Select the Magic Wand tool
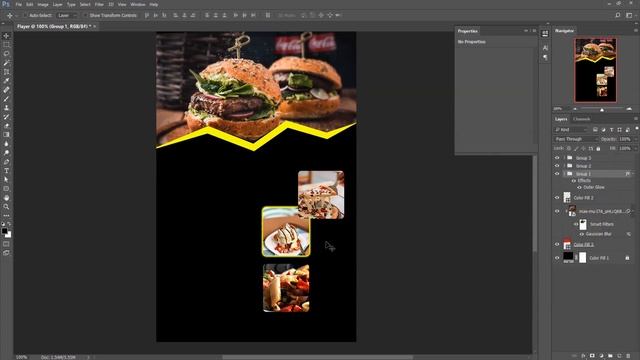Viewport: 640px width, 360px height. [6, 63]
